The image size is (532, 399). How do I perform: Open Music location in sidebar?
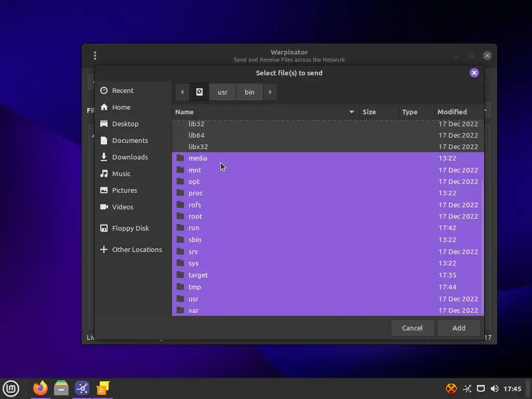pyautogui.click(x=133, y=174)
